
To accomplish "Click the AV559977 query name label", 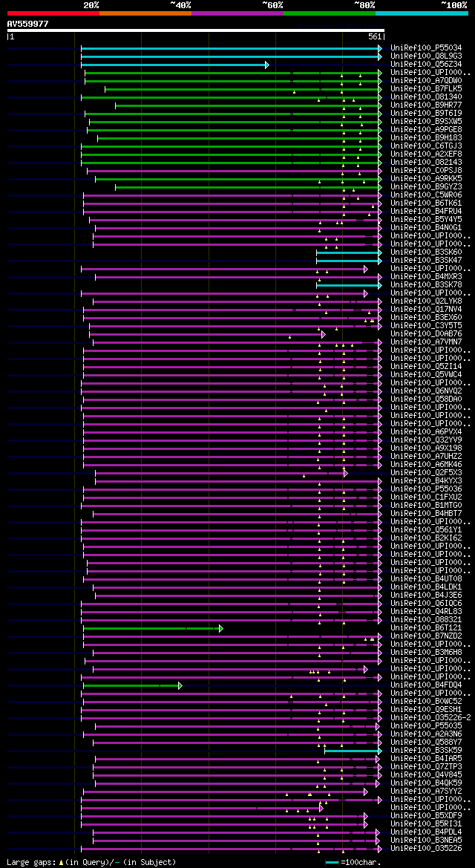I will tap(27, 24).
